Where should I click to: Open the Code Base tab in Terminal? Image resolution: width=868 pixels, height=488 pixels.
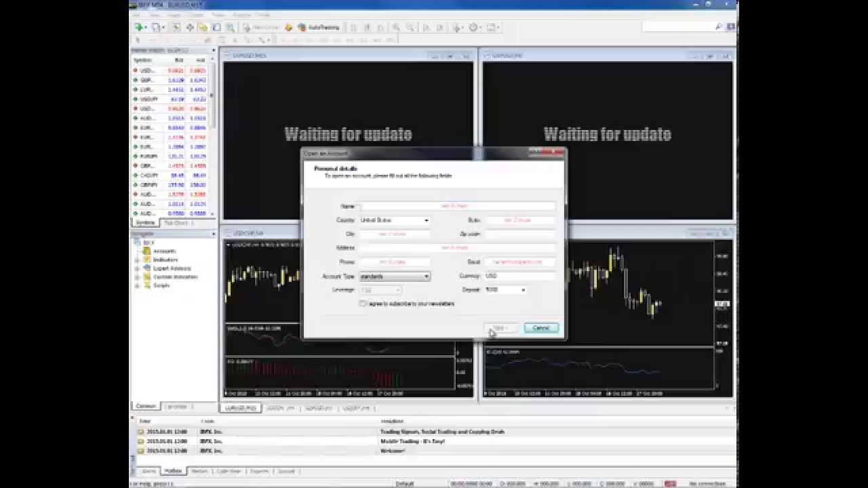point(229,470)
